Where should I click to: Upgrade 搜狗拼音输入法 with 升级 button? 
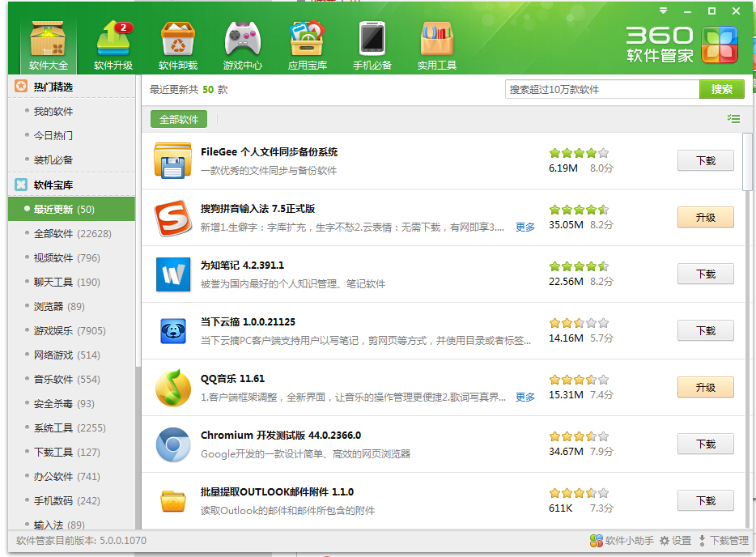pyautogui.click(x=705, y=218)
